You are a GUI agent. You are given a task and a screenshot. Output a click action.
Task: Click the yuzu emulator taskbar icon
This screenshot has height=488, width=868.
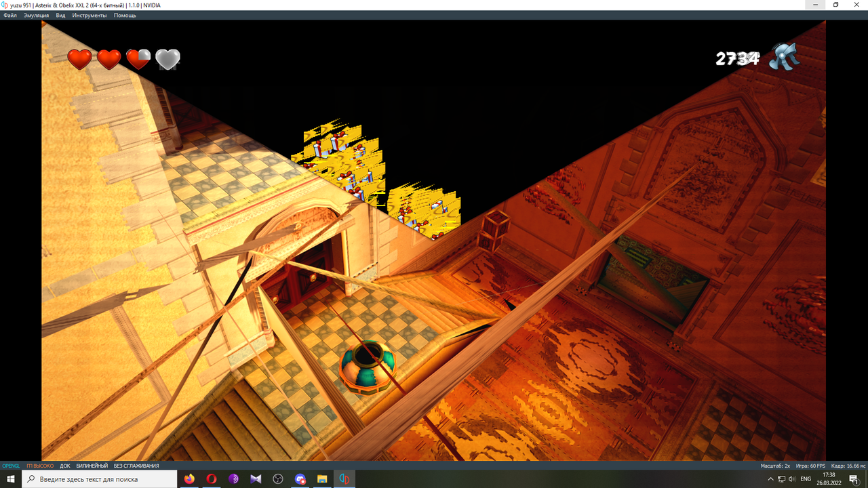point(344,479)
